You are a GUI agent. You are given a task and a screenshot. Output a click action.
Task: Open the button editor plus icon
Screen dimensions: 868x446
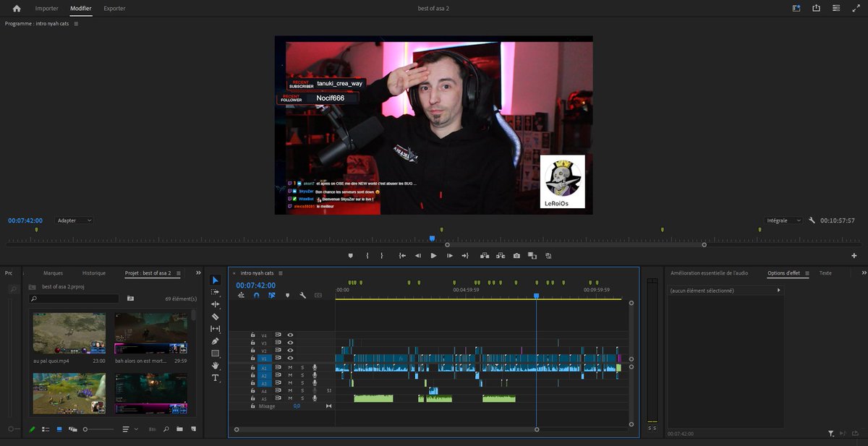(854, 255)
